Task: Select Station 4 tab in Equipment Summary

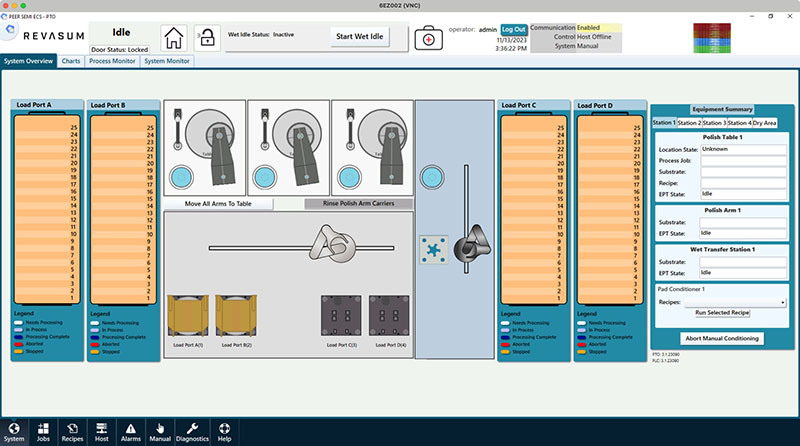Action: pos(739,123)
